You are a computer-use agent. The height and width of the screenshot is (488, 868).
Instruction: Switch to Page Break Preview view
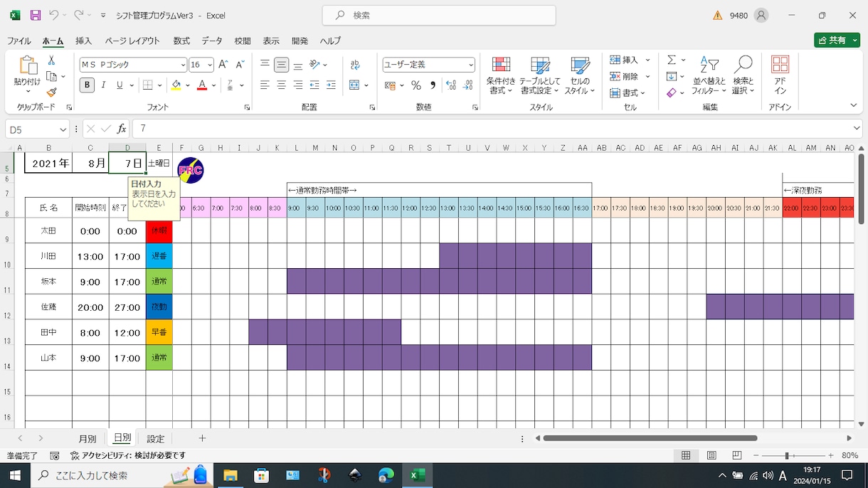point(737,455)
